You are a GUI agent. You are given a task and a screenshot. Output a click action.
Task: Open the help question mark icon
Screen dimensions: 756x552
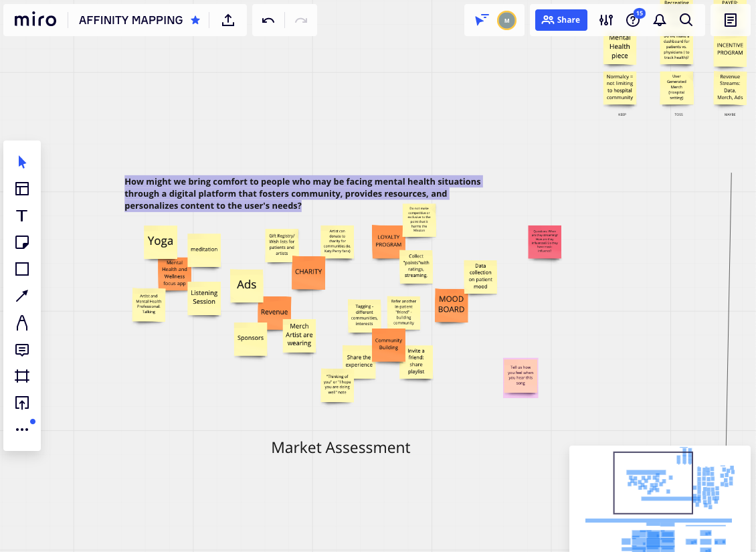633,20
